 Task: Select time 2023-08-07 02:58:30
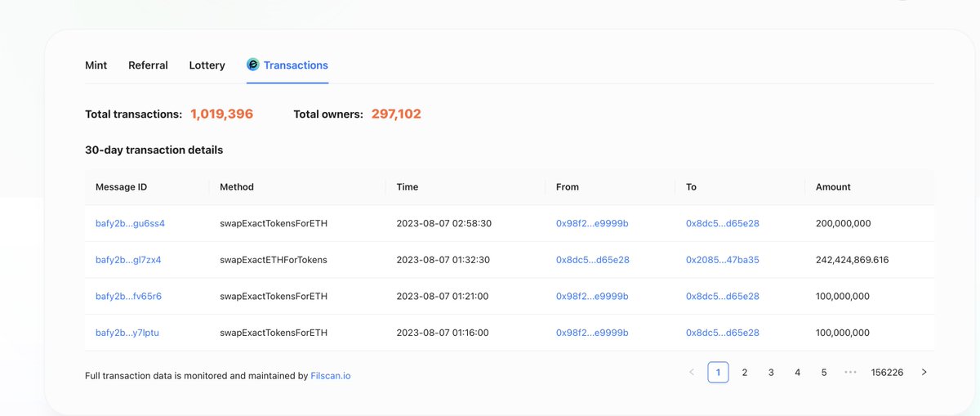point(443,223)
